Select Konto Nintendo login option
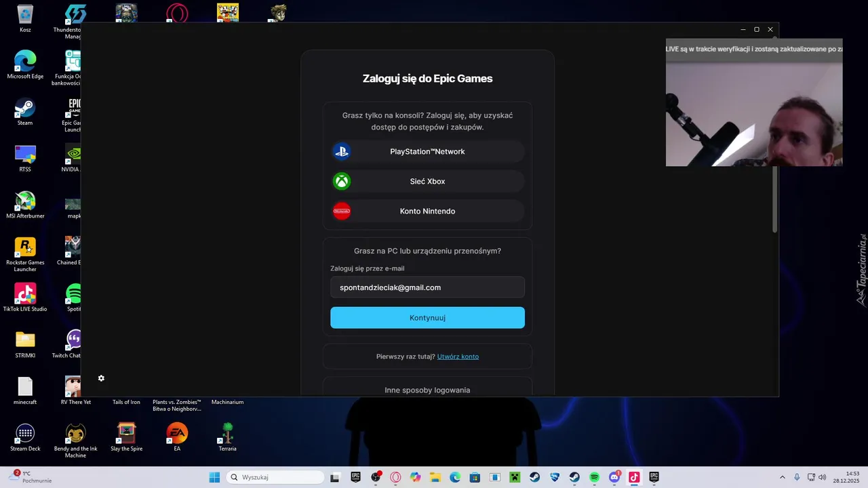Image resolution: width=868 pixels, height=488 pixels. (427, 211)
